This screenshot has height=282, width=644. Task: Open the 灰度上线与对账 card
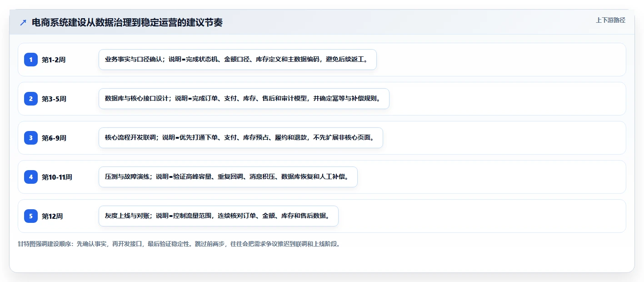(x=219, y=216)
